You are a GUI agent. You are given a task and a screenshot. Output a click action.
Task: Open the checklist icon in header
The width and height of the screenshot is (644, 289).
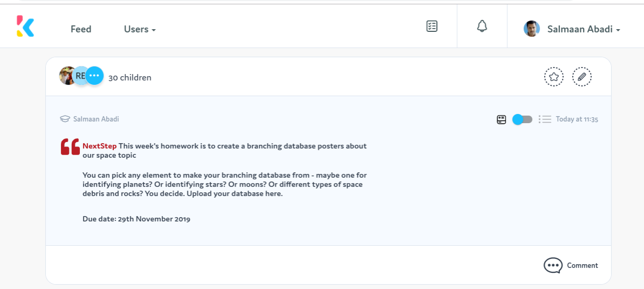(x=432, y=26)
